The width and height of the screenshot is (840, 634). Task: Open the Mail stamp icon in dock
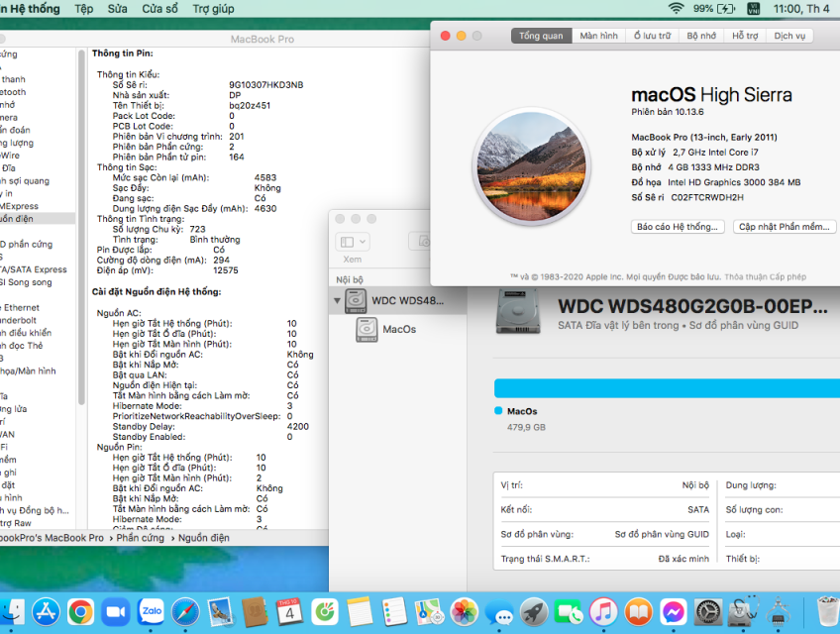(220, 611)
